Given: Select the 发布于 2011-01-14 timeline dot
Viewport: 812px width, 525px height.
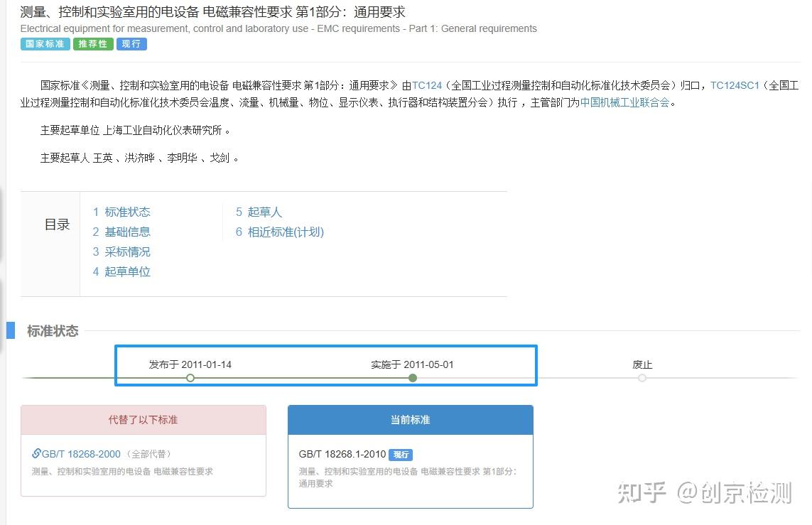Looking at the screenshot, I should [x=190, y=378].
